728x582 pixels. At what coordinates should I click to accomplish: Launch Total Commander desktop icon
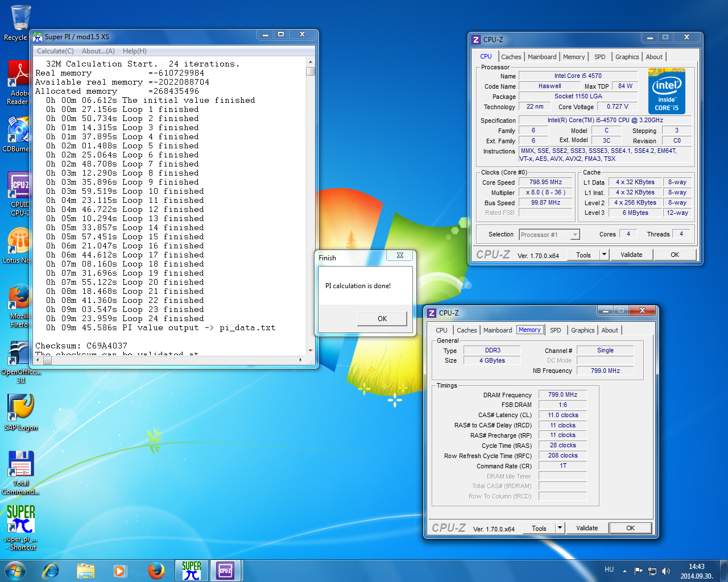tap(20, 472)
